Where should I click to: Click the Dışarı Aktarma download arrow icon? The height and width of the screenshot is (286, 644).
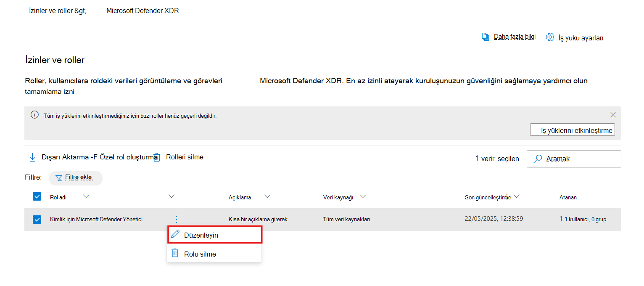click(x=32, y=157)
